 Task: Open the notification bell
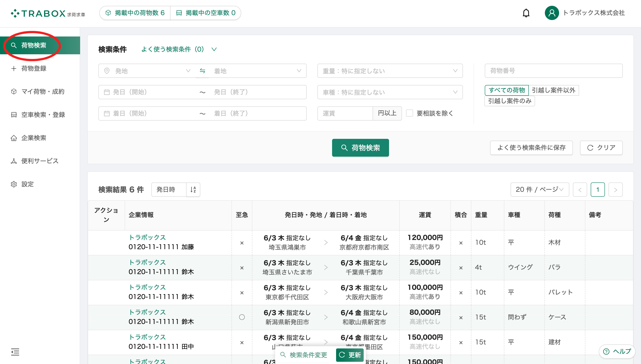point(526,13)
